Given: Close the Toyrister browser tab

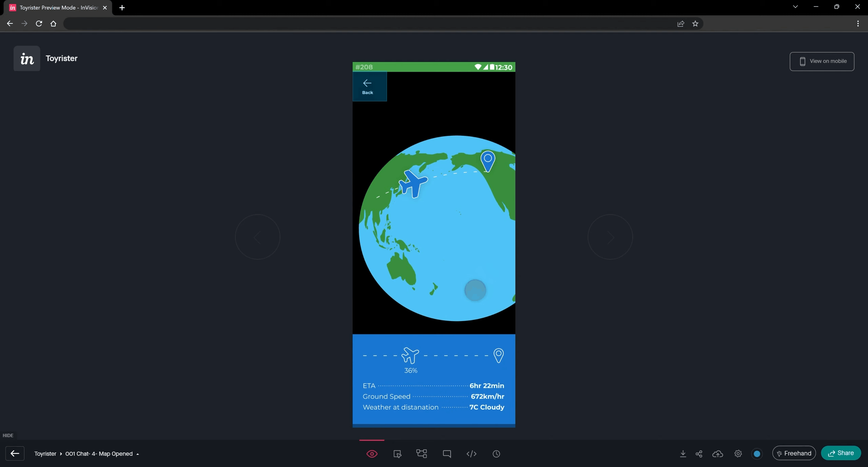Looking at the screenshot, I should click(x=105, y=7).
